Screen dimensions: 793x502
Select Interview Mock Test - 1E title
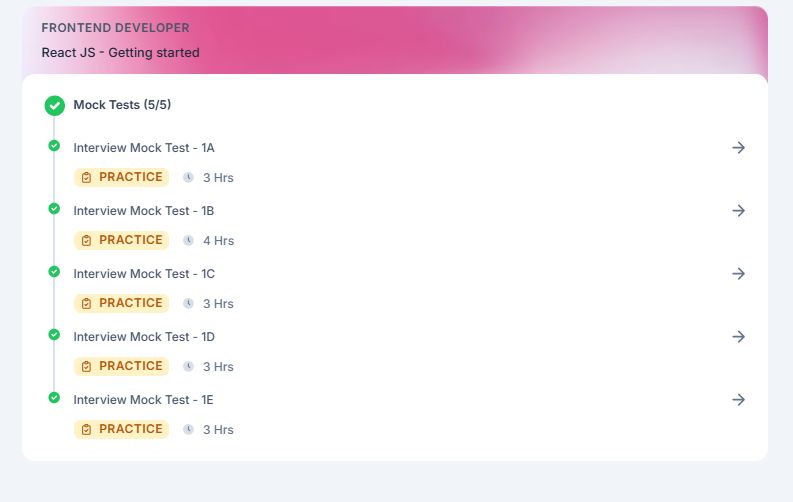(x=143, y=400)
